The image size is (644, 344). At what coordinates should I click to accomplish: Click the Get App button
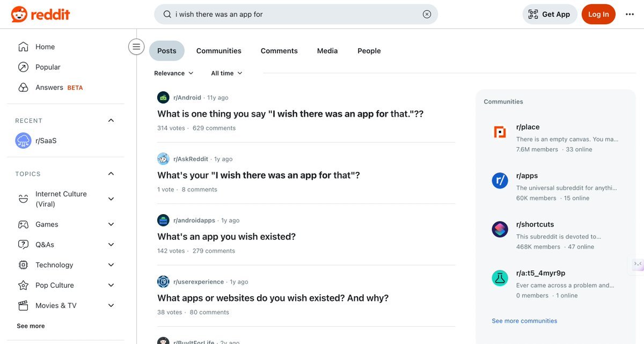[550, 14]
